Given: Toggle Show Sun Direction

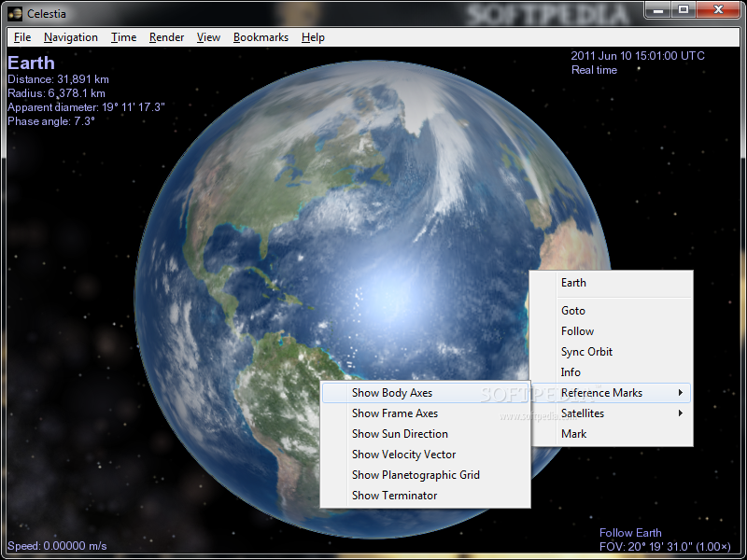Looking at the screenshot, I should pyautogui.click(x=426, y=434).
